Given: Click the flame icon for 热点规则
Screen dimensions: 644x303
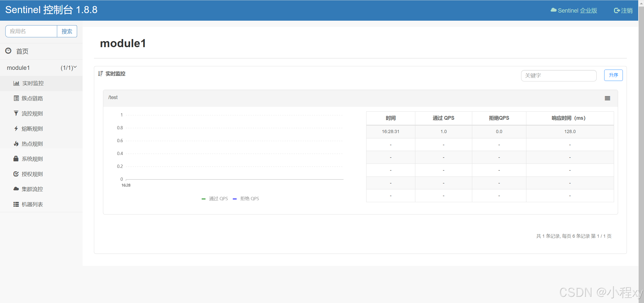Looking at the screenshot, I should coord(16,144).
